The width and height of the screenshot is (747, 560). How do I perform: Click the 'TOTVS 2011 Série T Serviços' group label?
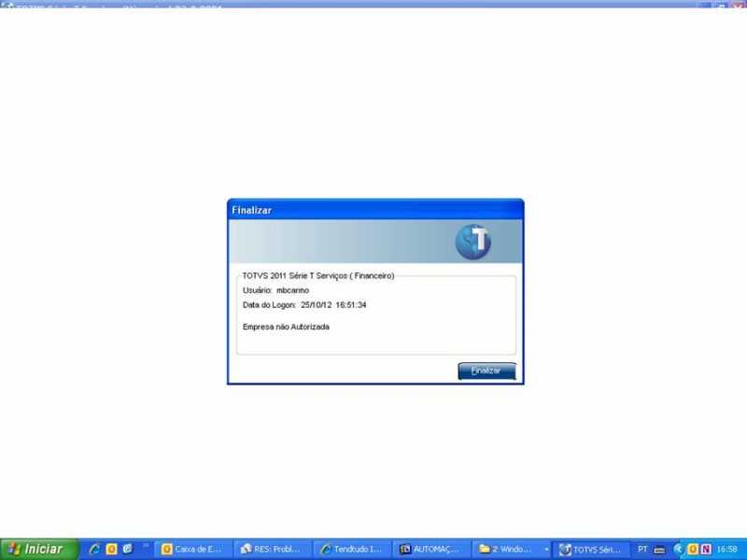(318, 275)
